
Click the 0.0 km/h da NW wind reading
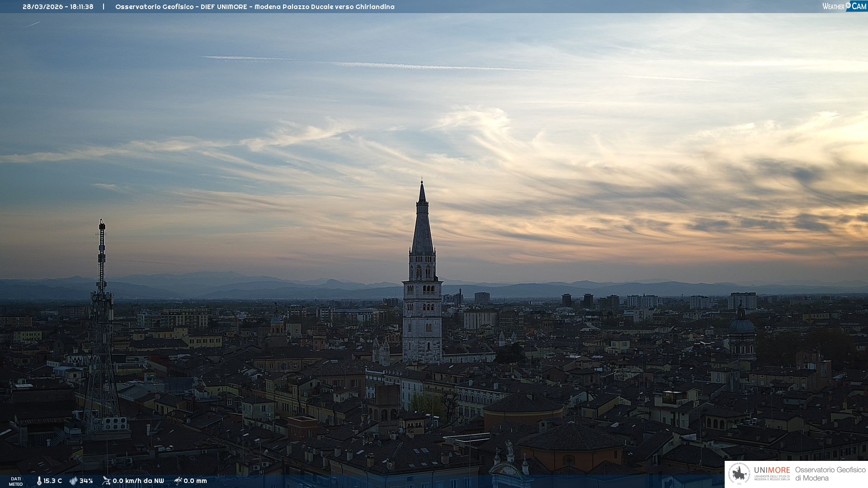[138, 481]
